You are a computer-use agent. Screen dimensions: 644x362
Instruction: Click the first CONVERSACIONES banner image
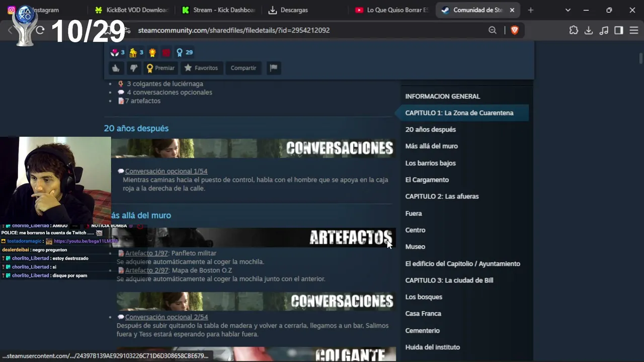[x=254, y=148]
